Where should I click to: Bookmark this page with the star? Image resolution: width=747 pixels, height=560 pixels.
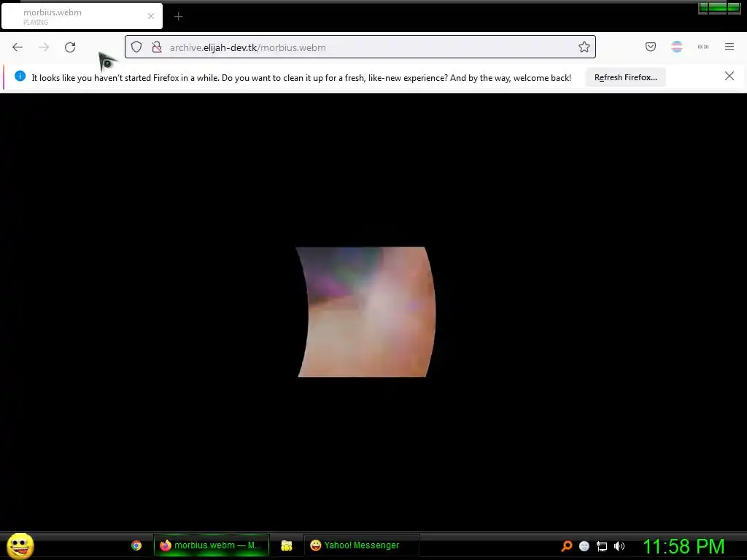click(584, 47)
